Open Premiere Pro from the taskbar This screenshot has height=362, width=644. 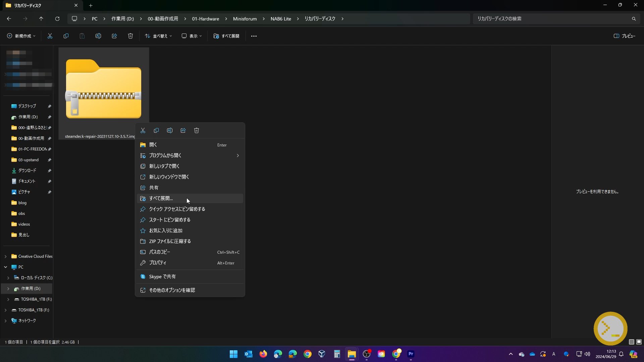(x=411, y=354)
